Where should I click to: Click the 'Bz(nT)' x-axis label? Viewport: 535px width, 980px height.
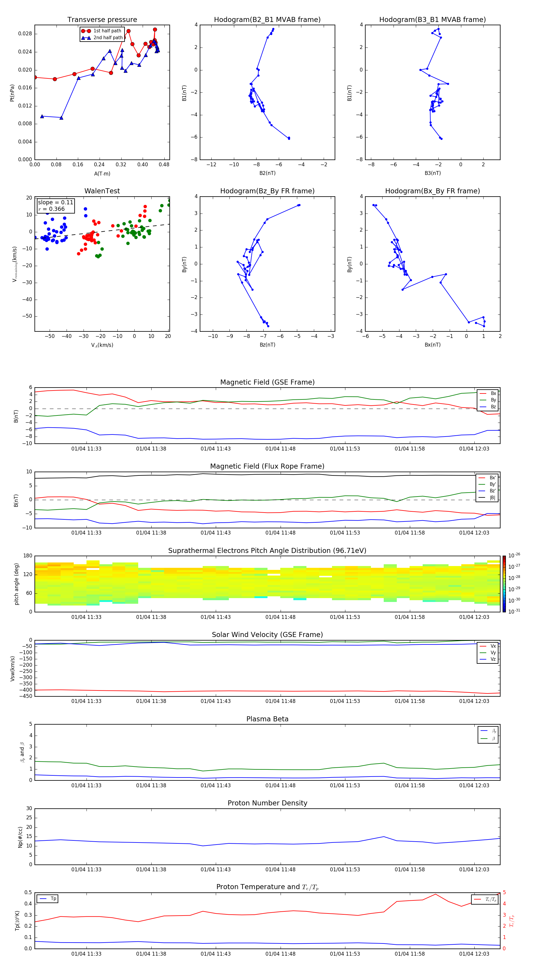[267, 345]
